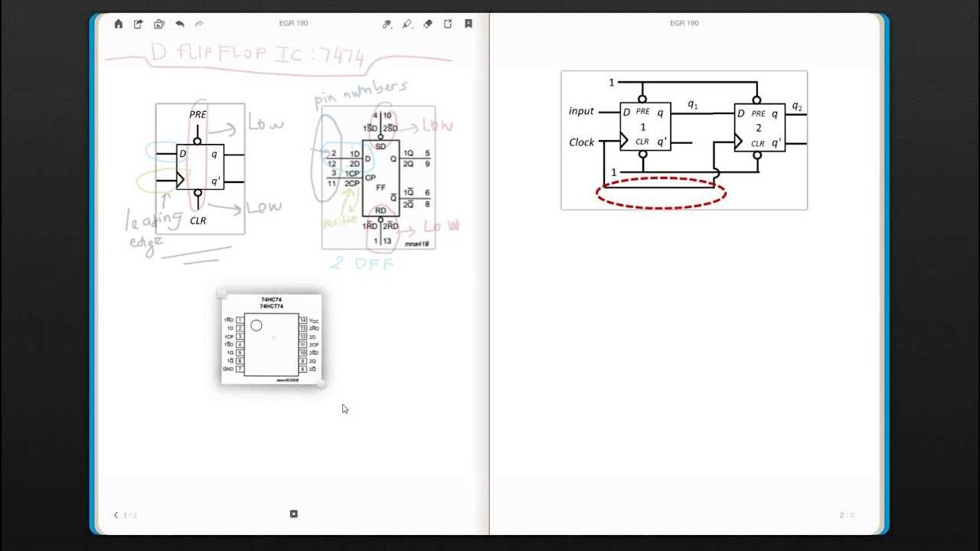This screenshot has height=551, width=980.
Task: Select the highlighter tool
Action: tap(407, 24)
